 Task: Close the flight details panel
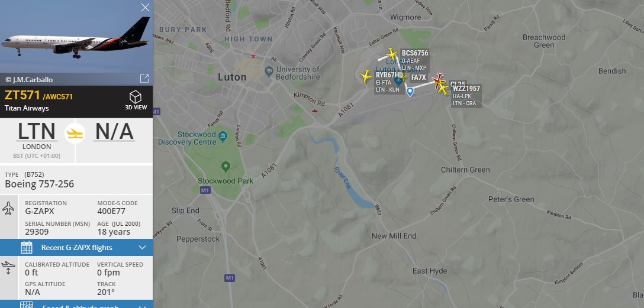point(145,7)
